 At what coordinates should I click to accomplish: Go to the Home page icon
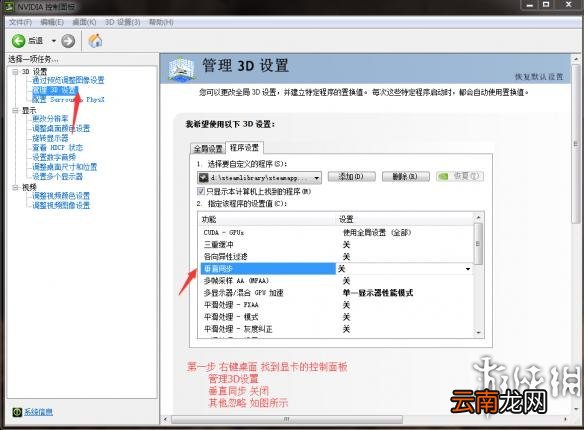click(95, 41)
